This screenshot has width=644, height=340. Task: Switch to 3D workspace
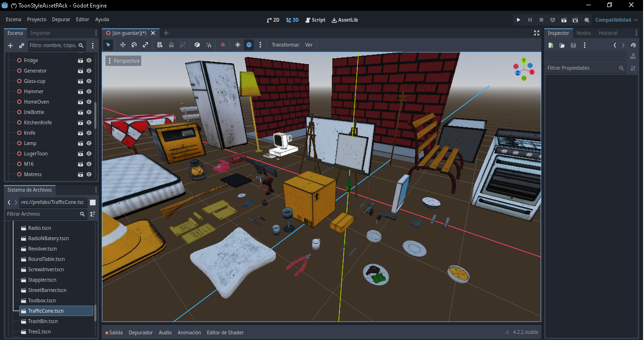(x=292, y=20)
